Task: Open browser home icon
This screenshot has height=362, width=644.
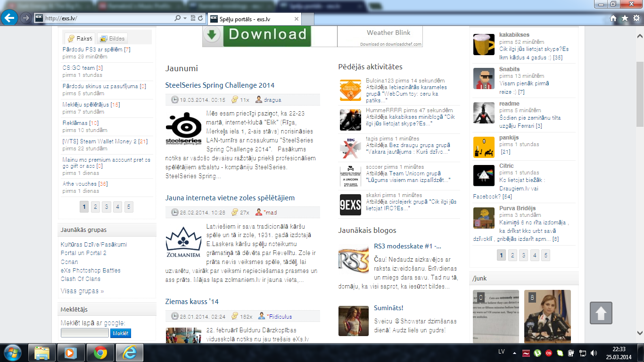Action: [x=613, y=18]
